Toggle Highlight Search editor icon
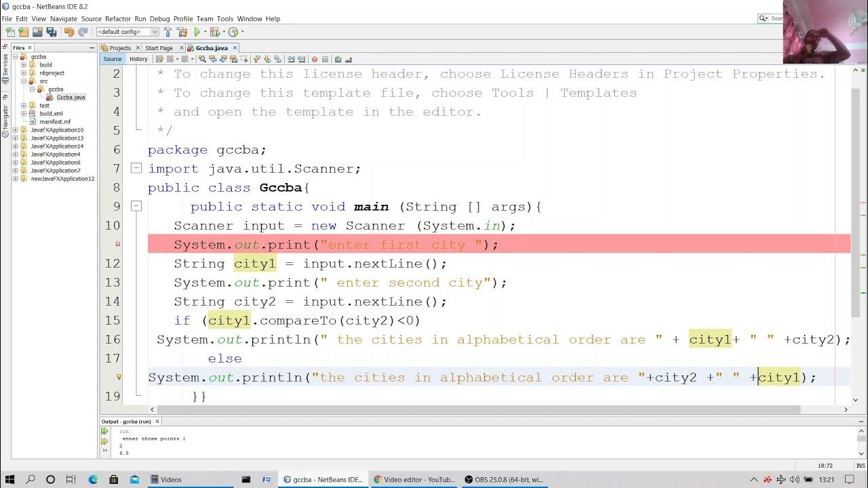868x488 pixels. tap(233, 59)
